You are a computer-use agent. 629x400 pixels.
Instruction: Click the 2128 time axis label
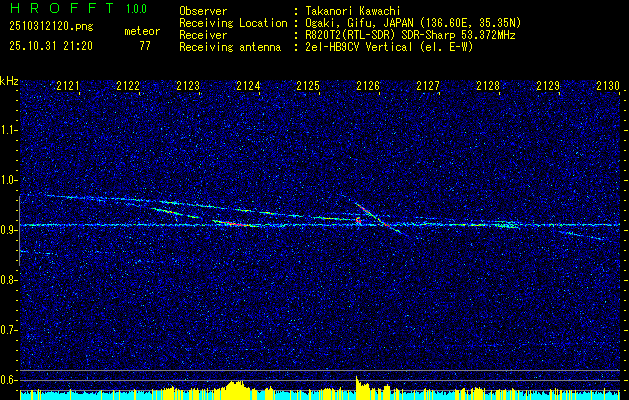(488, 86)
